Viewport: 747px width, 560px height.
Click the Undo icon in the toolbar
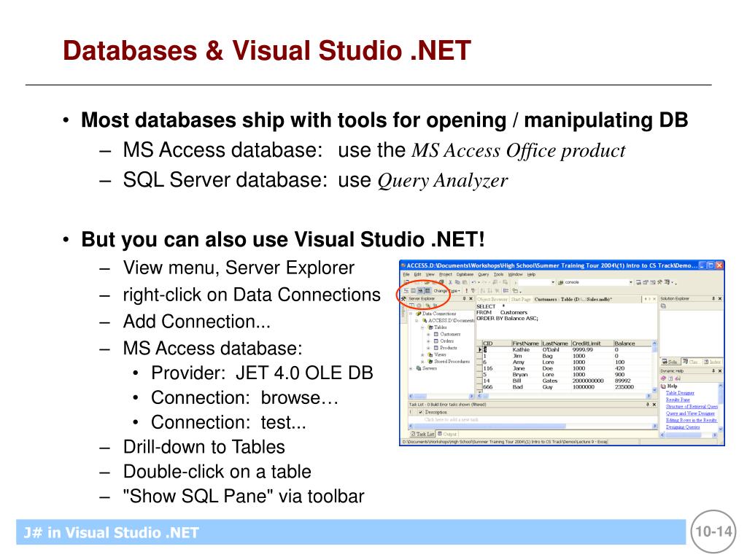pos(473,282)
